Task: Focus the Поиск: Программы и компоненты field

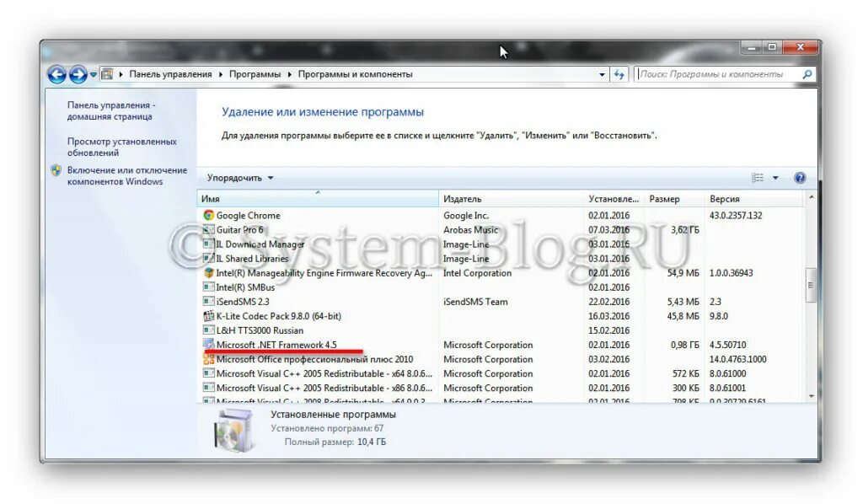Action: tap(718, 74)
